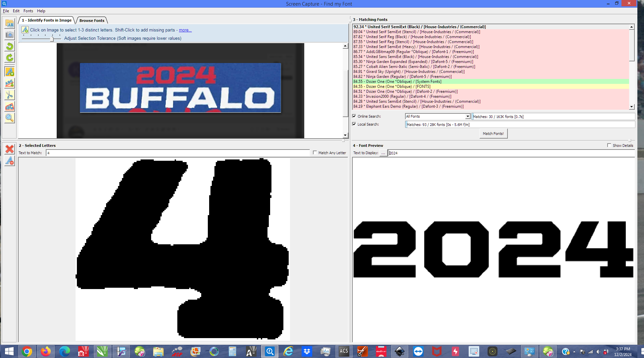Clear selected letters with red X
The height and width of the screenshot is (358, 644).
10,149
